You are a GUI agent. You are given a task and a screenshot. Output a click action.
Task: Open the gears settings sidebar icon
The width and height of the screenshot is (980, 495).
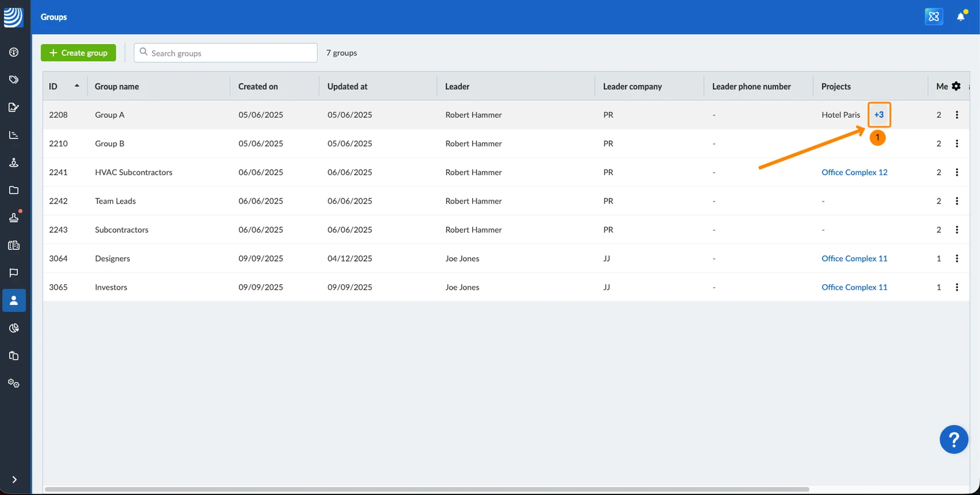(13, 384)
